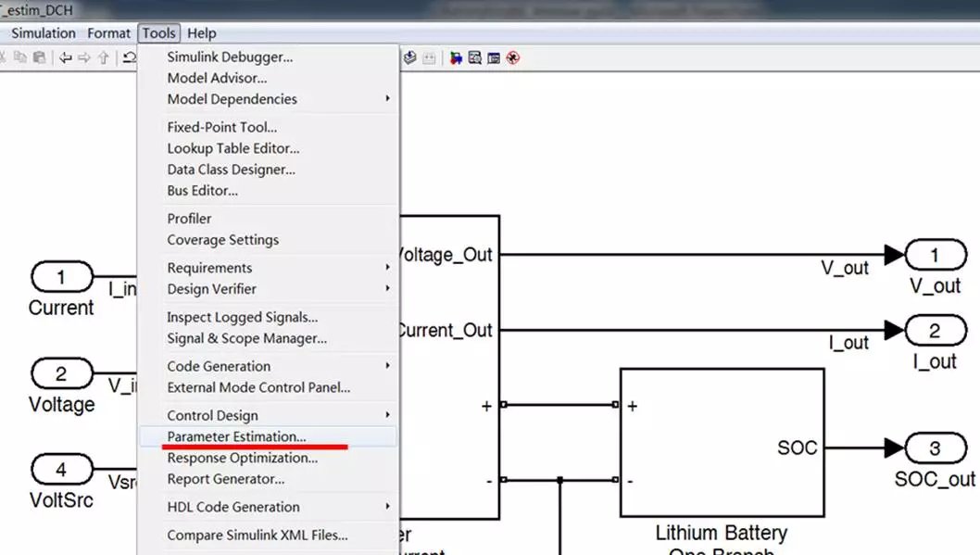Click the Copy icon in the toolbar

click(20, 57)
